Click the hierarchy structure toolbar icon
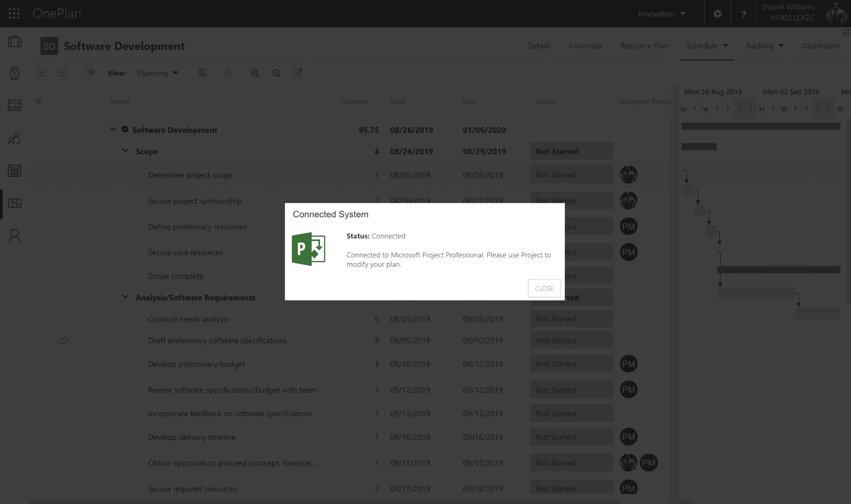Viewport: 851px width, 504px height. coord(229,72)
